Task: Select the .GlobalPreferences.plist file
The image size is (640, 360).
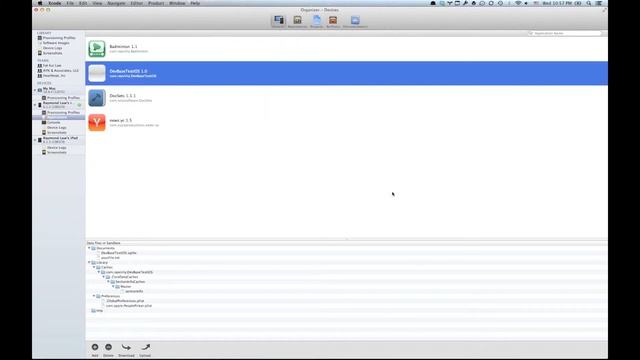Action: click(x=125, y=301)
